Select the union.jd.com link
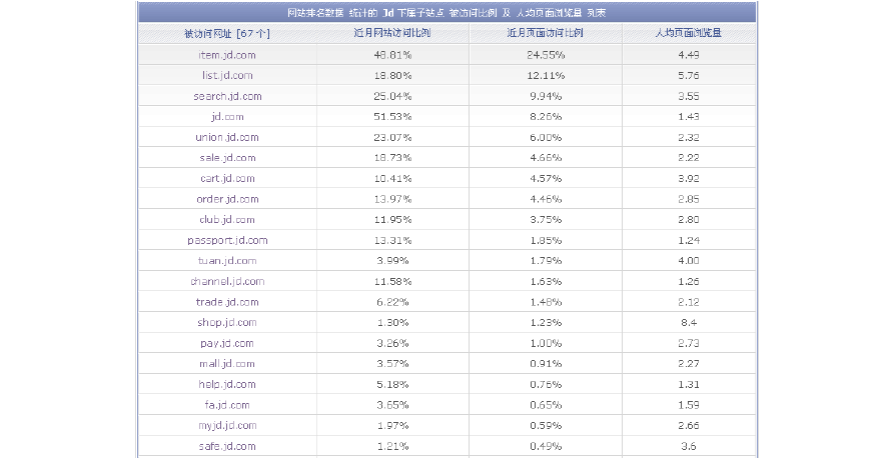The height and width of the screenshot is (458, 893). 227,137
